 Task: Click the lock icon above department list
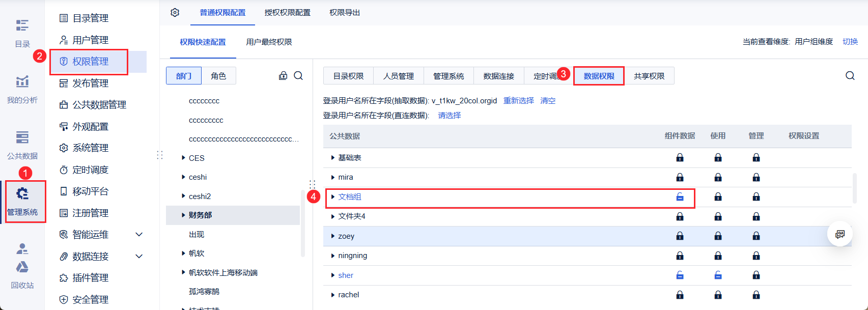283,76
